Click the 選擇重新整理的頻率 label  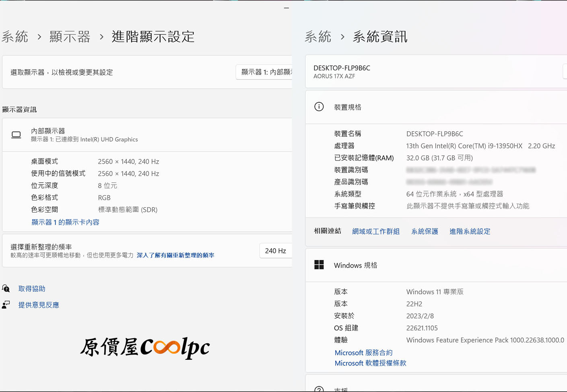(x=41, y=247)
